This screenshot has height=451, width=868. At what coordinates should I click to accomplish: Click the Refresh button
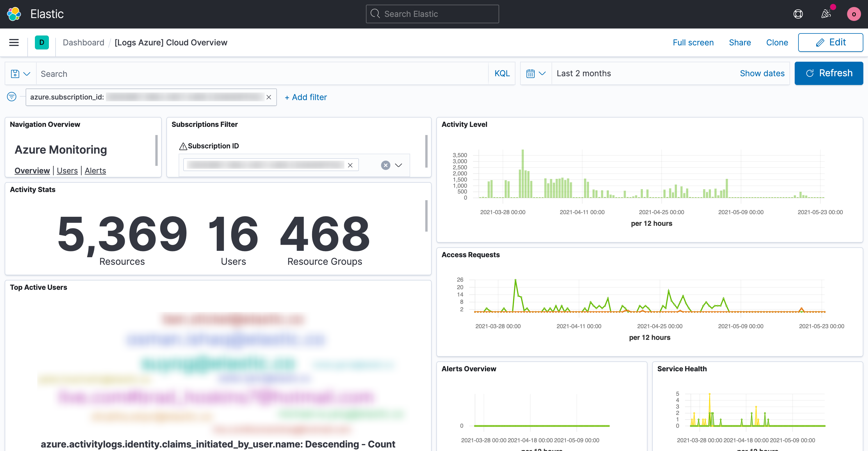[828, 73]
